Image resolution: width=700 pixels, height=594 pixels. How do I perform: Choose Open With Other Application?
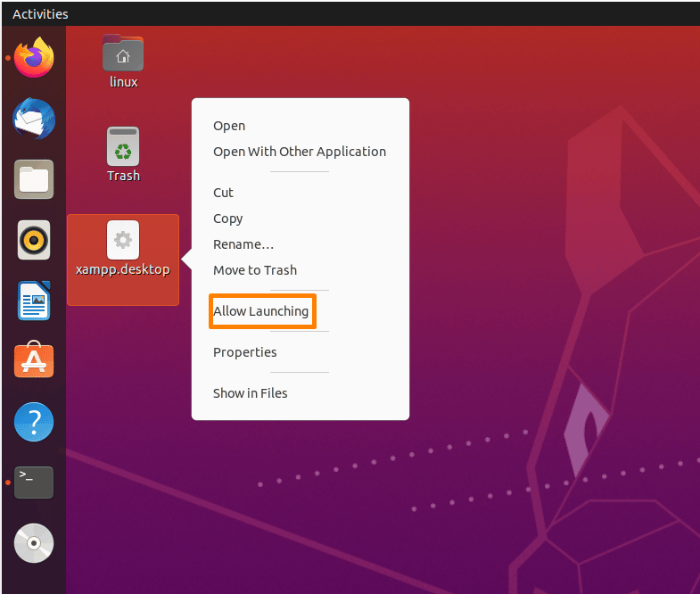[300, 152]
